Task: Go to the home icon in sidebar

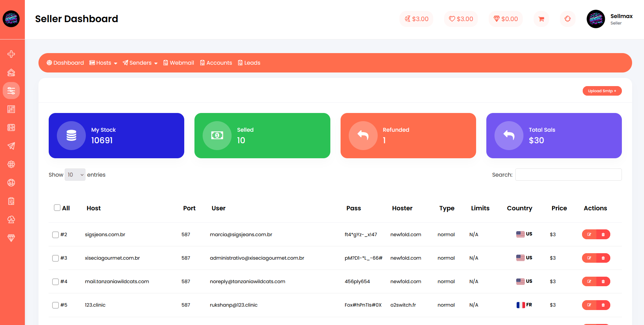Action: [x=11, y=72]
